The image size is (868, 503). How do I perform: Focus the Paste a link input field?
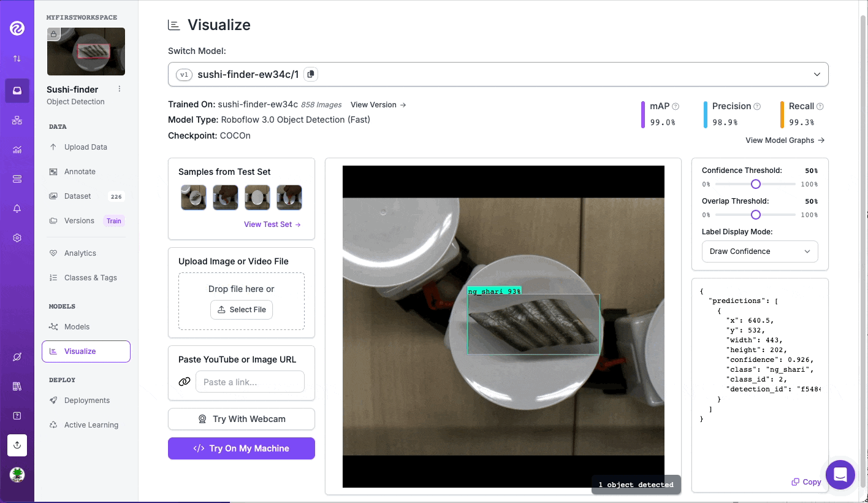coord(250,382)
